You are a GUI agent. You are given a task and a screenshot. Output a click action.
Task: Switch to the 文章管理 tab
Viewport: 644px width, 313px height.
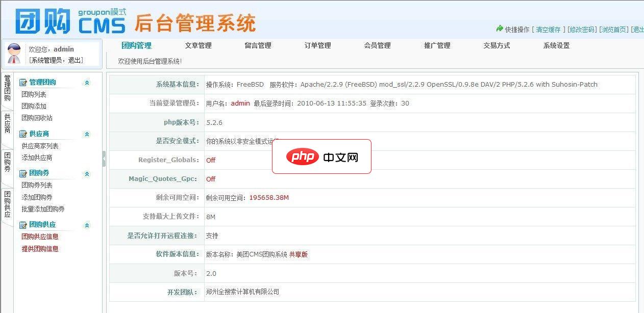tap(198, 45)
